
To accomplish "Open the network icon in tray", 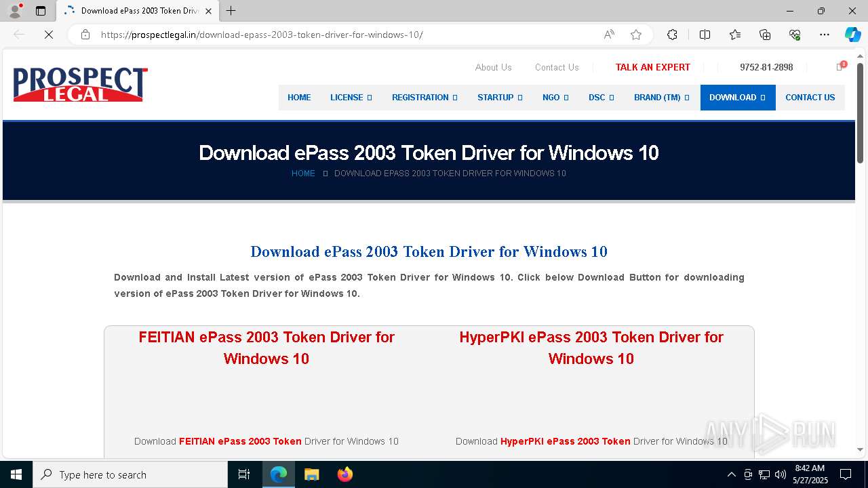I will [x=764, y=474].
